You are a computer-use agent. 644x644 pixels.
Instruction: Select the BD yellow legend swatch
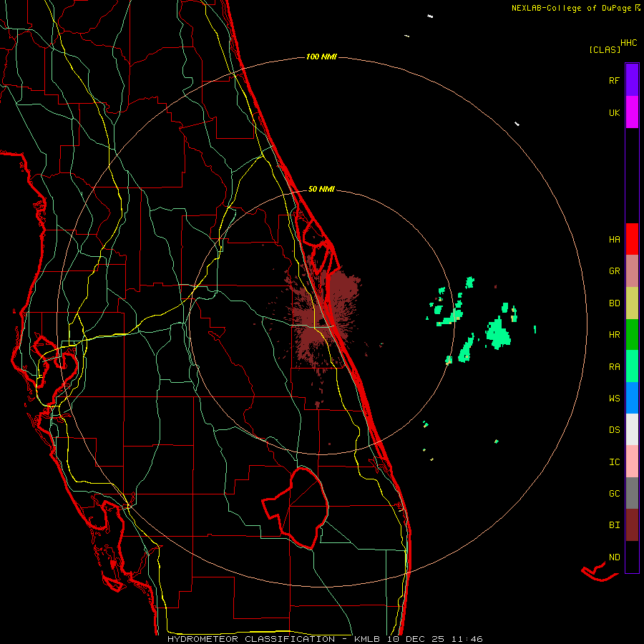[632, 303]
